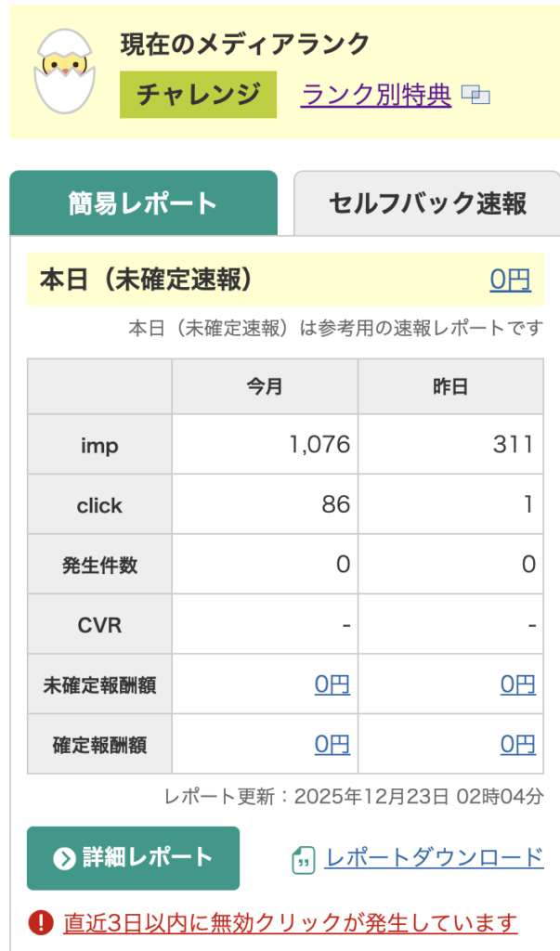Open the ランク別特典 link
Image resolution: width=560 pixels, height=951 pixels.
(x=376, y=95)
